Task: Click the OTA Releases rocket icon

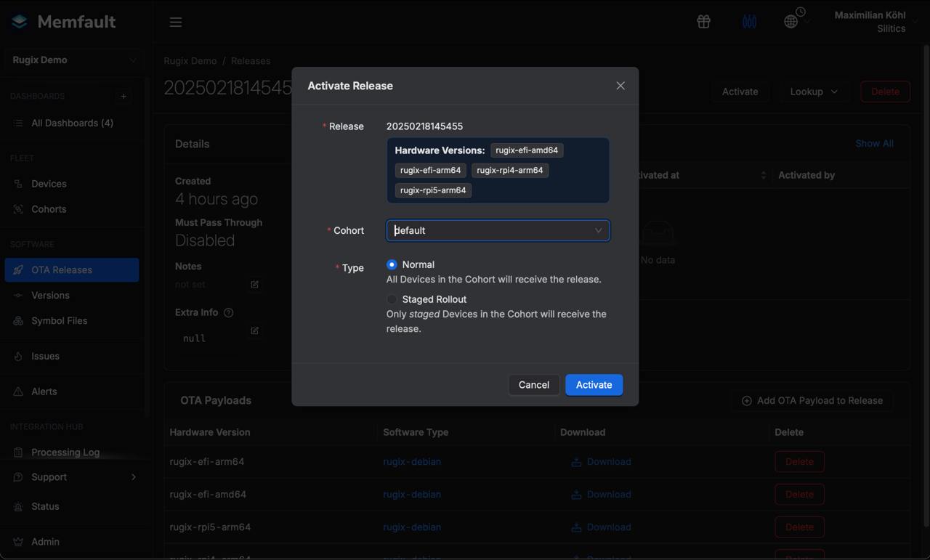Action: click(17, 269)
